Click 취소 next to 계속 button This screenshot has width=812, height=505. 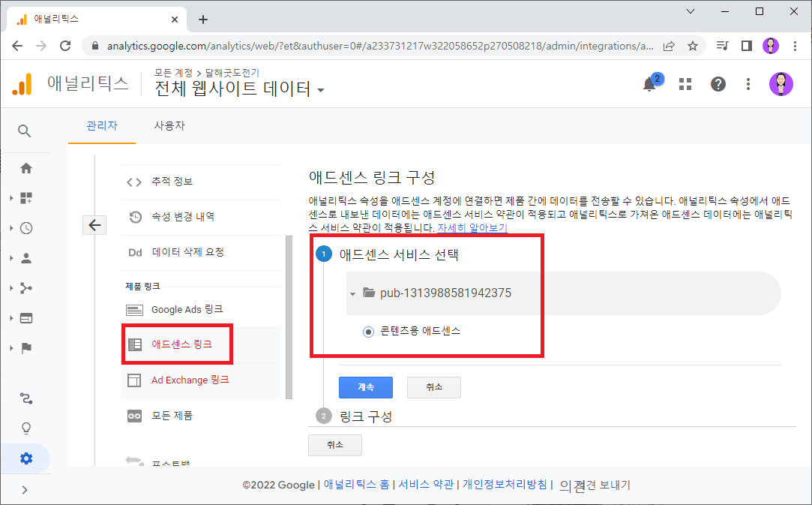(434, 387)
